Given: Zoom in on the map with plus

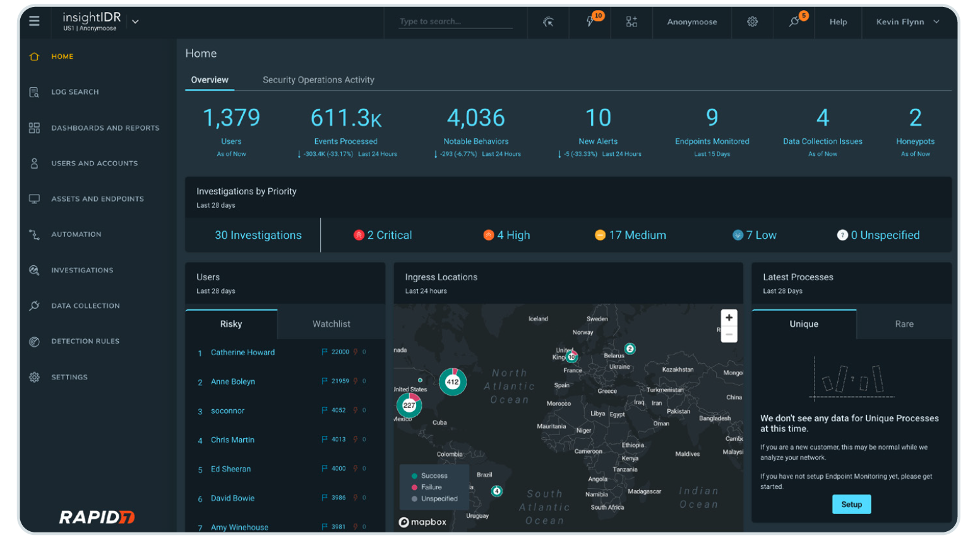Looking at the screenshot, I should (729, 318).
